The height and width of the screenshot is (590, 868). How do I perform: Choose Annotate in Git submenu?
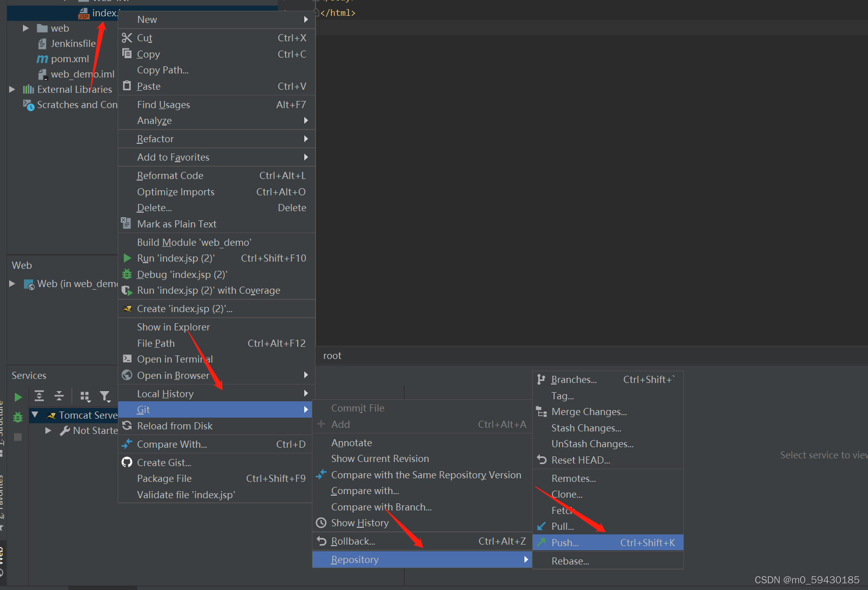pos(422,443)
